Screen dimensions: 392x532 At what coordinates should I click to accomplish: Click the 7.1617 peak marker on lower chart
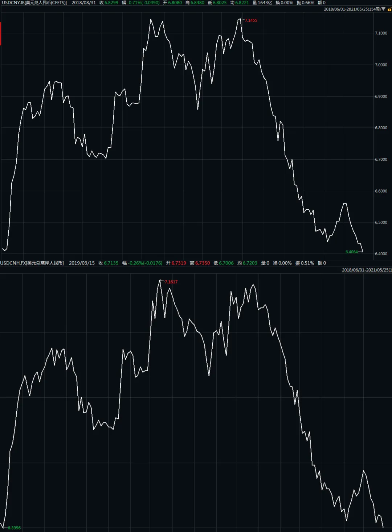(171, 282)
